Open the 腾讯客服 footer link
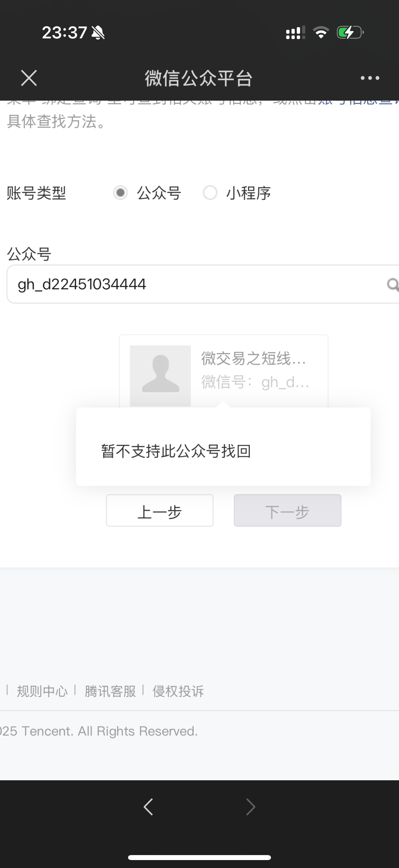The height and width of the screenshot is (868, 399). [x=110, y=692]
